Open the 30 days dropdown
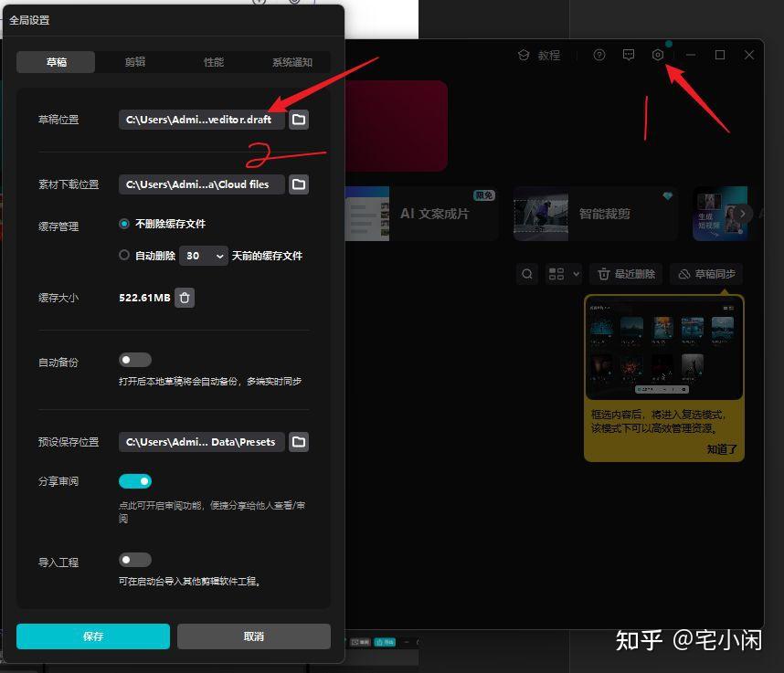The width and height of the screenshot is (784, 673). 203,255
